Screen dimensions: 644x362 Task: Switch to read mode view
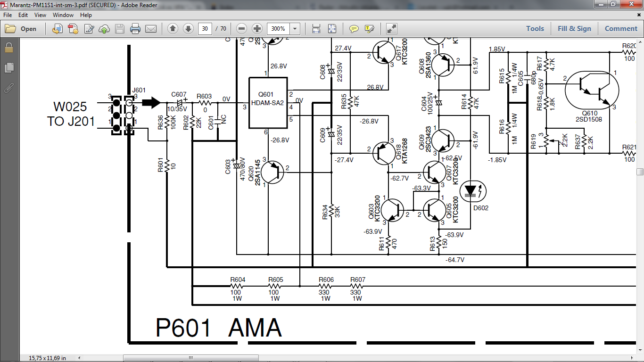click(x=391, y=29)
